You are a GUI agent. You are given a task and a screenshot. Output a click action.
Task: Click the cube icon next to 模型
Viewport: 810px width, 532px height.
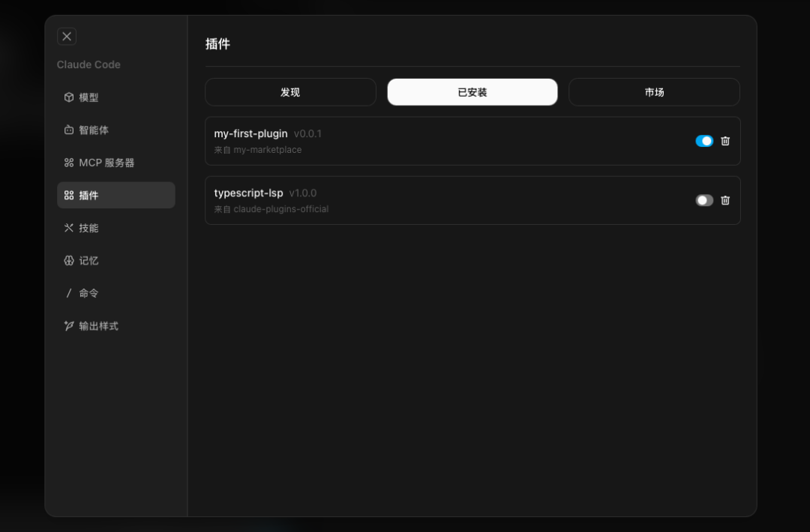click(x=69, y=97)
